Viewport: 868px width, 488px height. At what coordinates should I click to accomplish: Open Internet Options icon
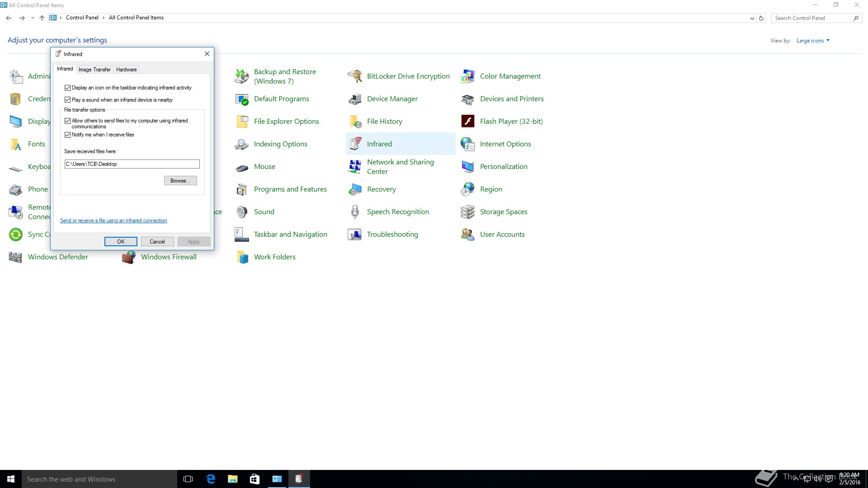coord(468,144)
